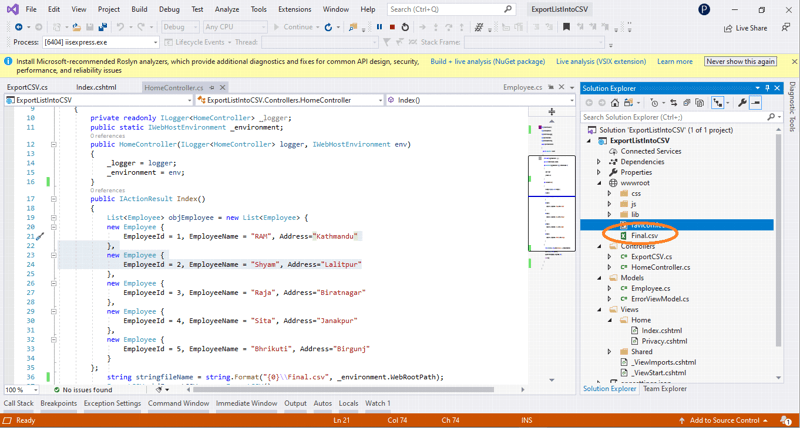The image size is (800, 428).
Task: Expand the css folder under wwwroot
Action: click(609, 193)
